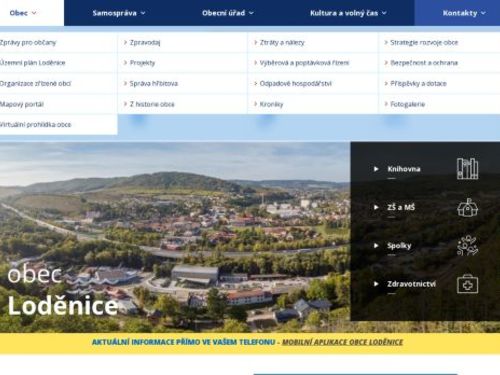Expand chevron next to Obec
The height and width of the screenshot is (375, 500).
pos(34,13)
